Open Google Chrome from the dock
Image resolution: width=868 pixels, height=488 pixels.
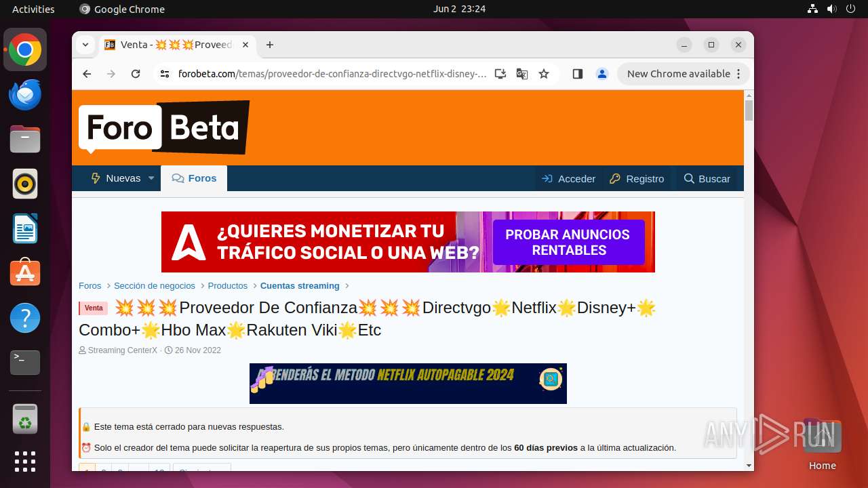pos(25,50)
